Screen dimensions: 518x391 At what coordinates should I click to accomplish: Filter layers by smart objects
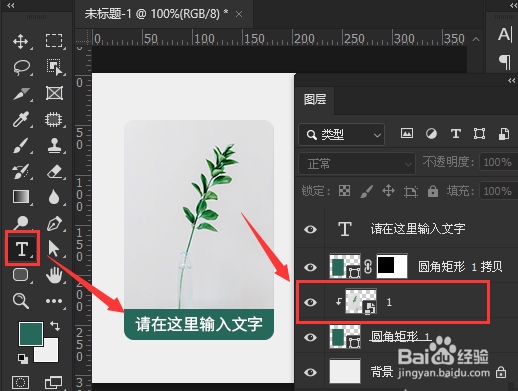(x=504, y=134)
